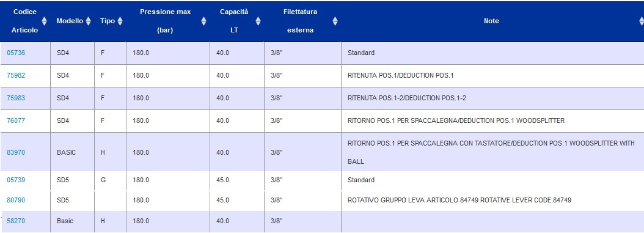This screenshot has width=644, height=233.
Task: Open article code 76077 link
Action: (16, 121)
